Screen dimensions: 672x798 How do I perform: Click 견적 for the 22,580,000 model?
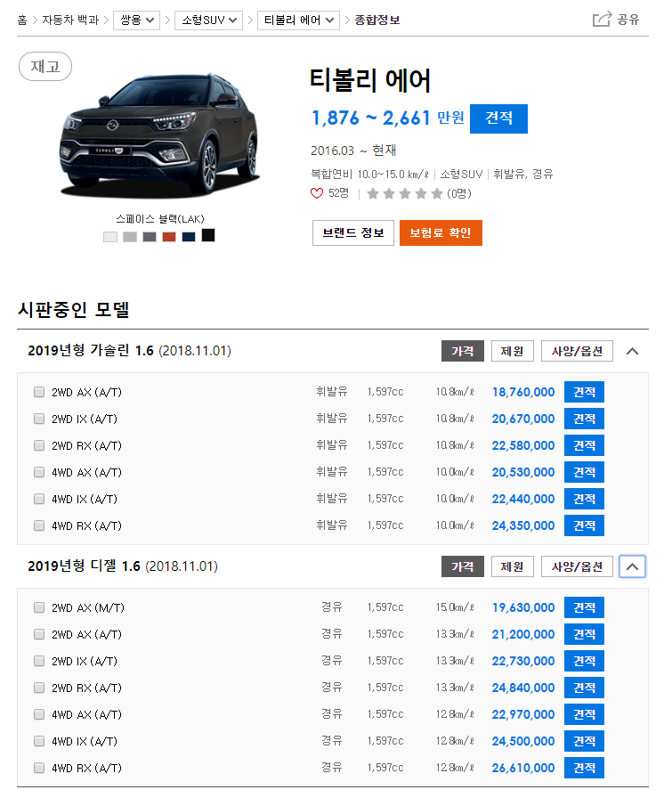(x=584, y=445)
